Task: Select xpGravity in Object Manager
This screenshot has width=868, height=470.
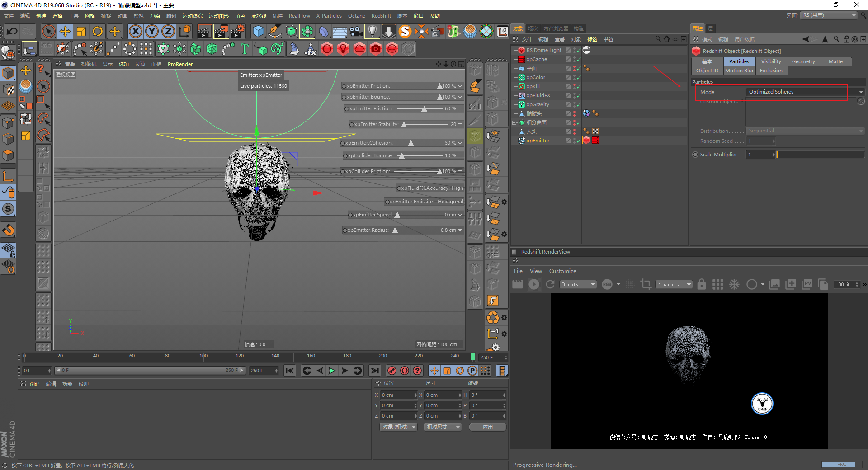Action: (538, 104)
